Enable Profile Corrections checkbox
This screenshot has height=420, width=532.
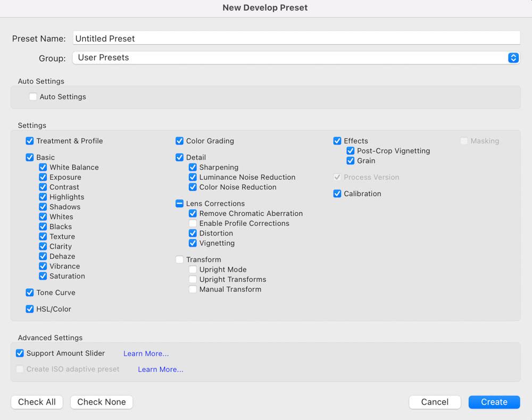coord(193,223)
